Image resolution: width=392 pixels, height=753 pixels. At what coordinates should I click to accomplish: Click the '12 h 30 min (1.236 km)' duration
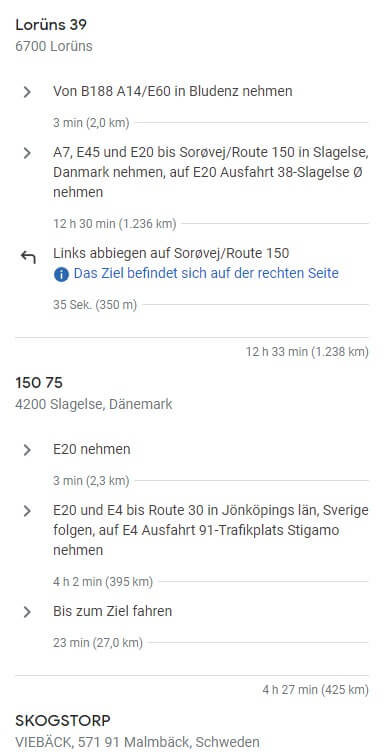point(115,224)
